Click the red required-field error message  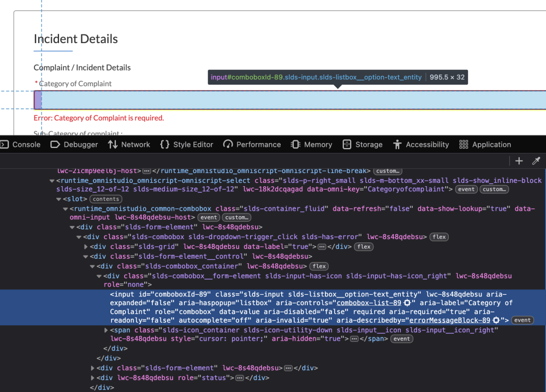point(98,118)
